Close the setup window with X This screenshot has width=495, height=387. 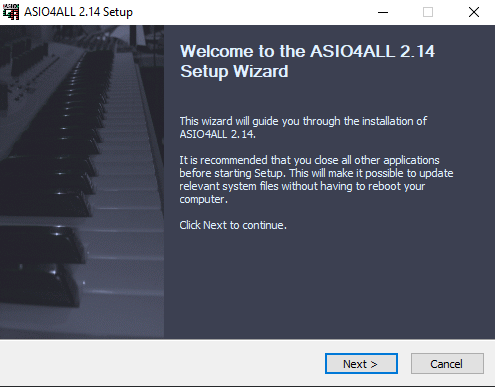[x=474, y=12]
